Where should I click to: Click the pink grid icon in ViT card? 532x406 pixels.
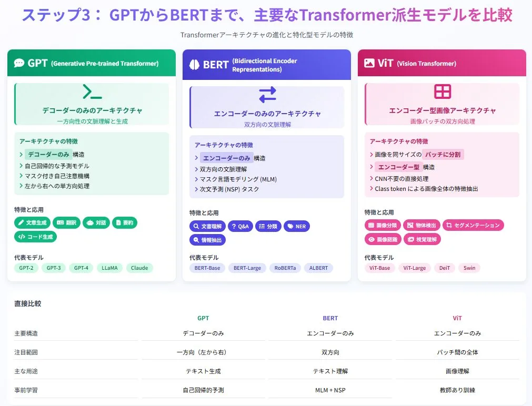pyautogui.click(x=443, y=92)
